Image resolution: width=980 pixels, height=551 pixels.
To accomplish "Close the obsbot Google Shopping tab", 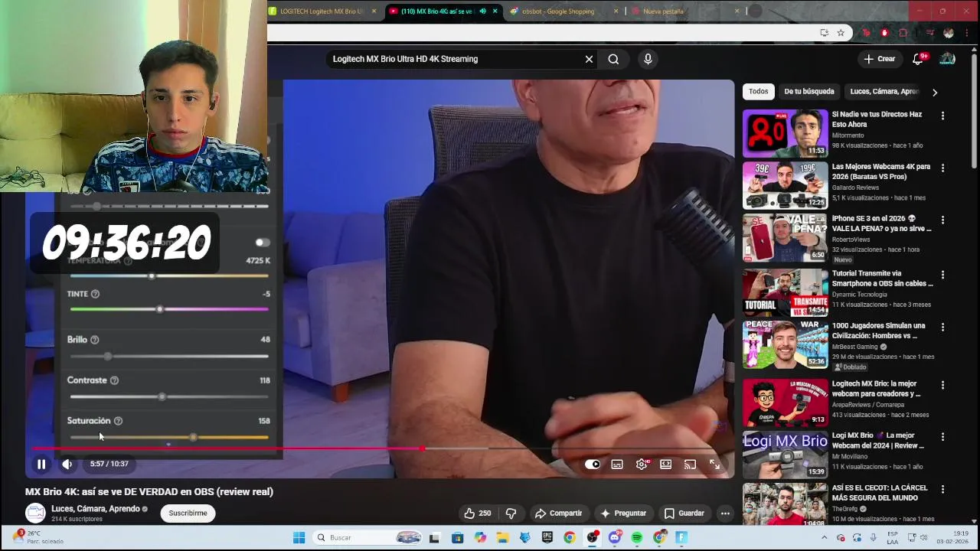I will tap(616, 11).
